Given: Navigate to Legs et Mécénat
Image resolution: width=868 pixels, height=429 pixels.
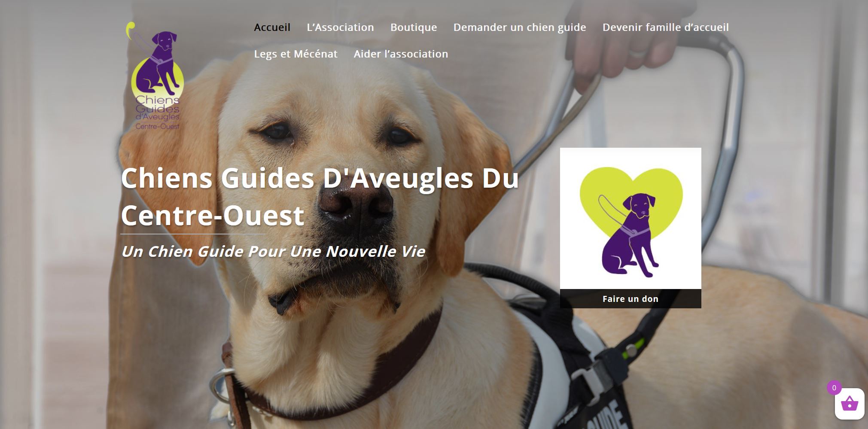Looking at the screenshot, I should click(x=295, y=54).
